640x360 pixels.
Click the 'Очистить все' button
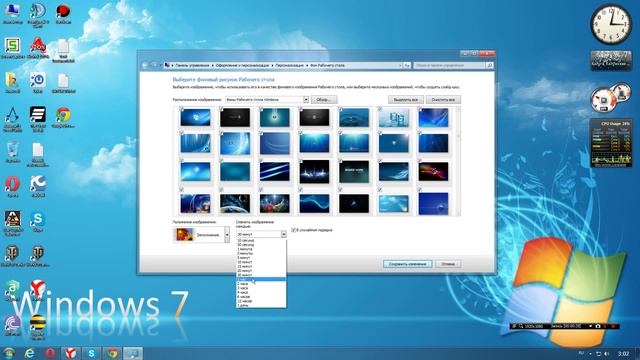pyautogui.click(x=443, y=100)
